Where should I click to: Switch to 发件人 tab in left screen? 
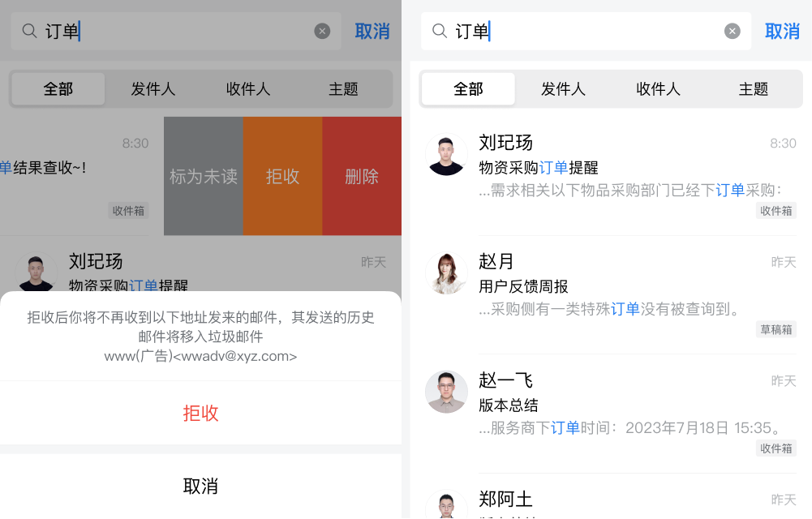tap(153, 89)
